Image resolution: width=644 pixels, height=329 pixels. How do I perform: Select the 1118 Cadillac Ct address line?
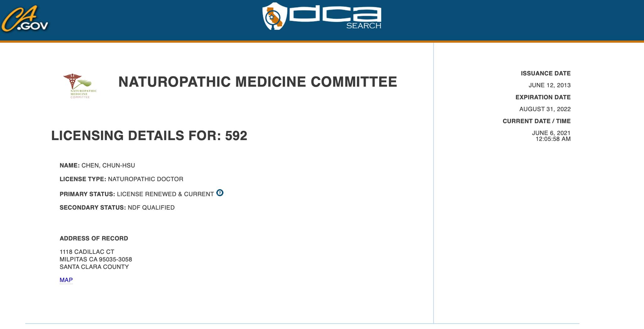(87, 252)
